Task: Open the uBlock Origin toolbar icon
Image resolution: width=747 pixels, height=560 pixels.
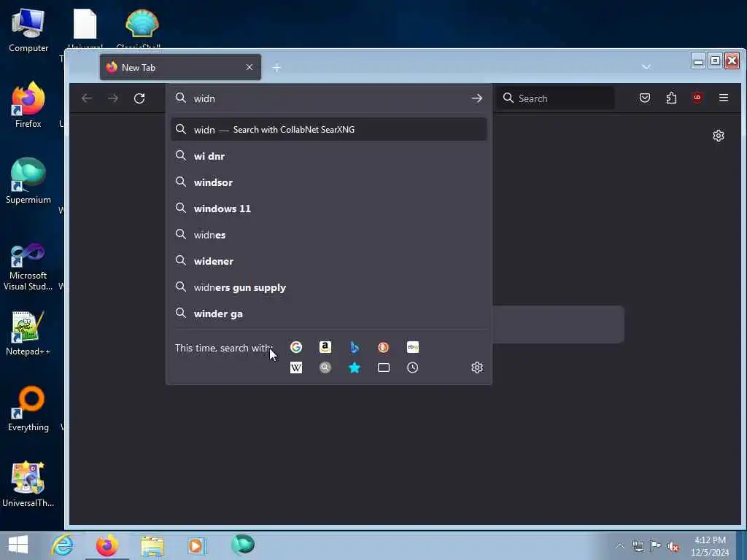Action: 697,98
